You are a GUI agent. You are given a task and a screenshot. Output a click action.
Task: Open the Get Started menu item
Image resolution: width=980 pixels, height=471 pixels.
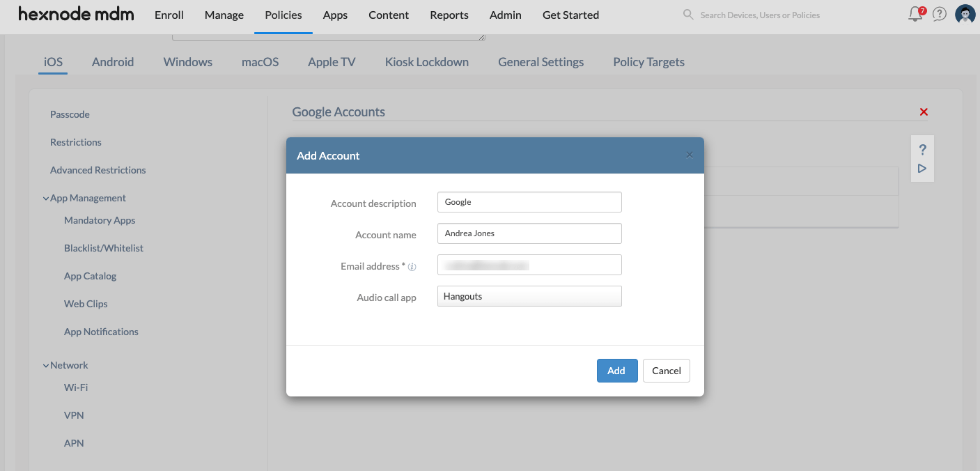click(x=570, y=15)
